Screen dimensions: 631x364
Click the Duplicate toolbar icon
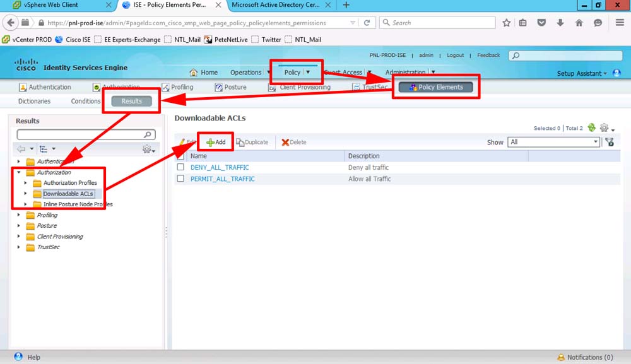pyautogui.click(x=240, y=143)
